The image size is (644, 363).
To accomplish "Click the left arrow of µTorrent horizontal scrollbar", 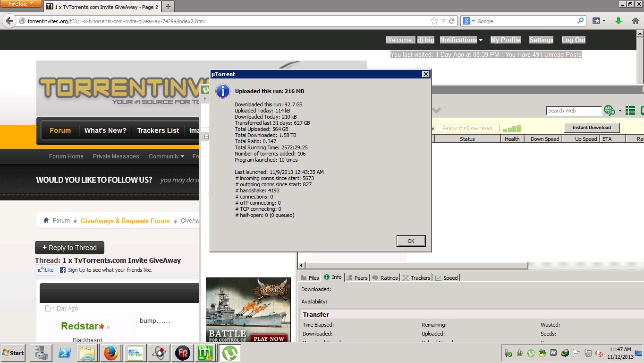I will [x=302, y=266].
